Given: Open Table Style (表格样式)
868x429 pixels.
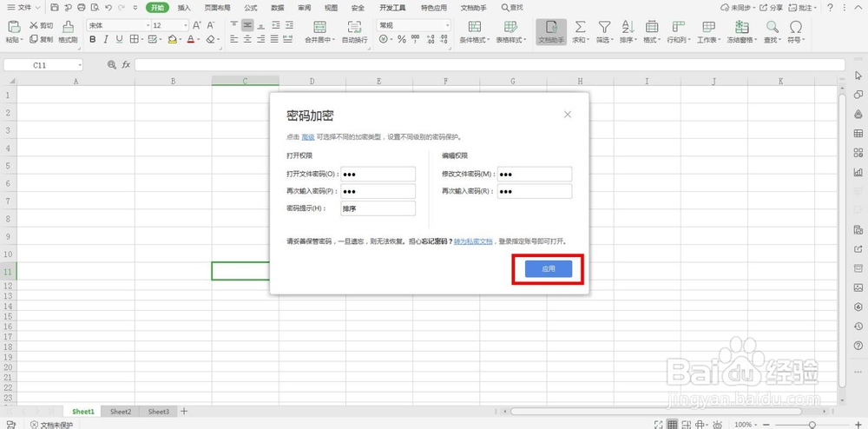Looking at the screenshot, I should pyautogui.click(x=510, y=31).
